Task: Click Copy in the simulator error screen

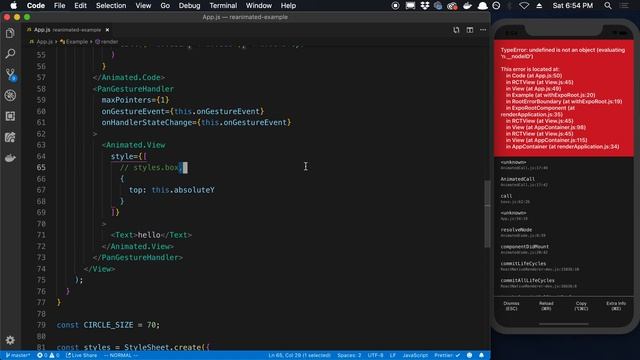Action: coord(581,306)
